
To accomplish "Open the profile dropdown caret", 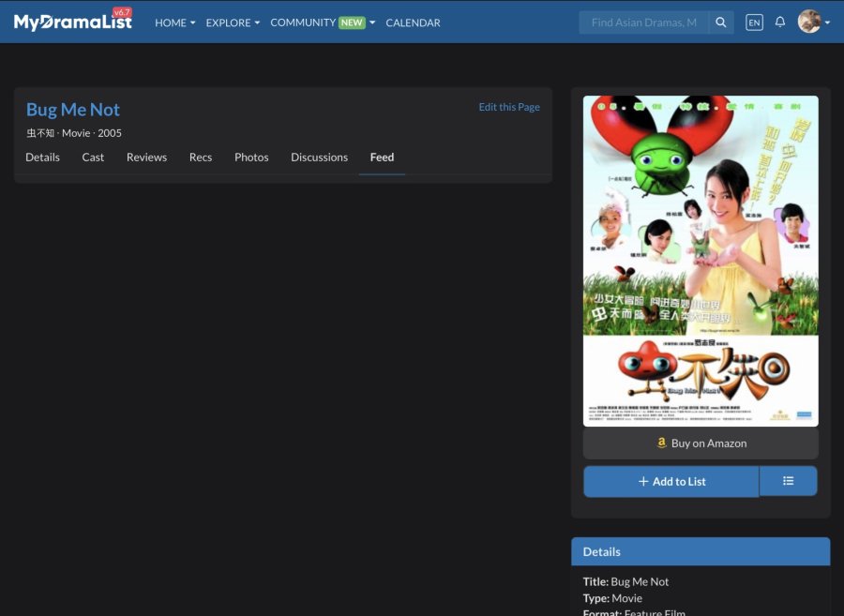I will tap(827, 23).
